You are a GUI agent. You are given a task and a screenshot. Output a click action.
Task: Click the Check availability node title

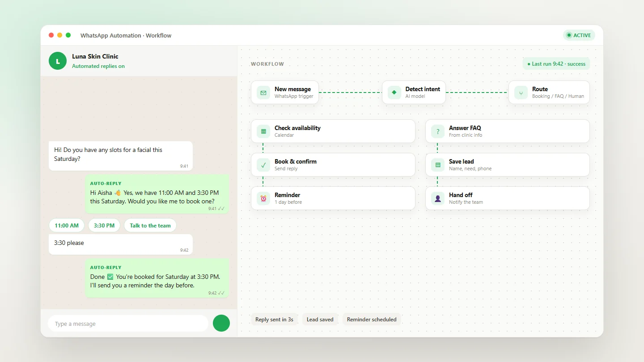tap(297, 128)
